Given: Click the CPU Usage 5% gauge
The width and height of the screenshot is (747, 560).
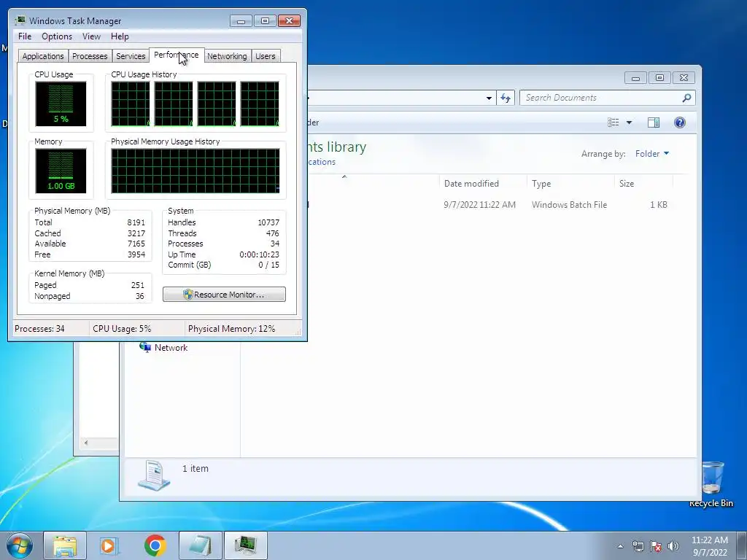Looking at the screenshot, I should pyautogui.click(x=61, y=104).
